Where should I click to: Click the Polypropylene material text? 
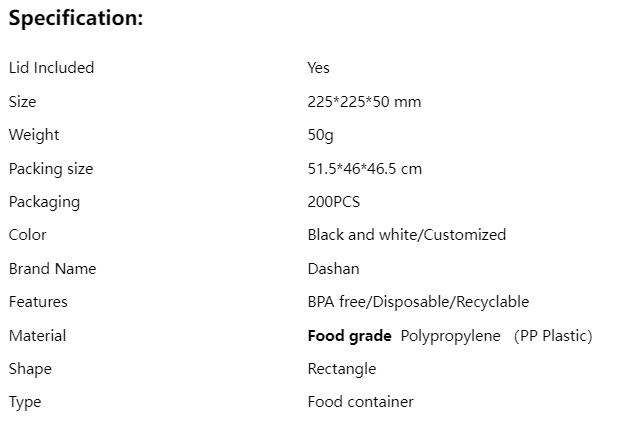click(x=451, y=336)
